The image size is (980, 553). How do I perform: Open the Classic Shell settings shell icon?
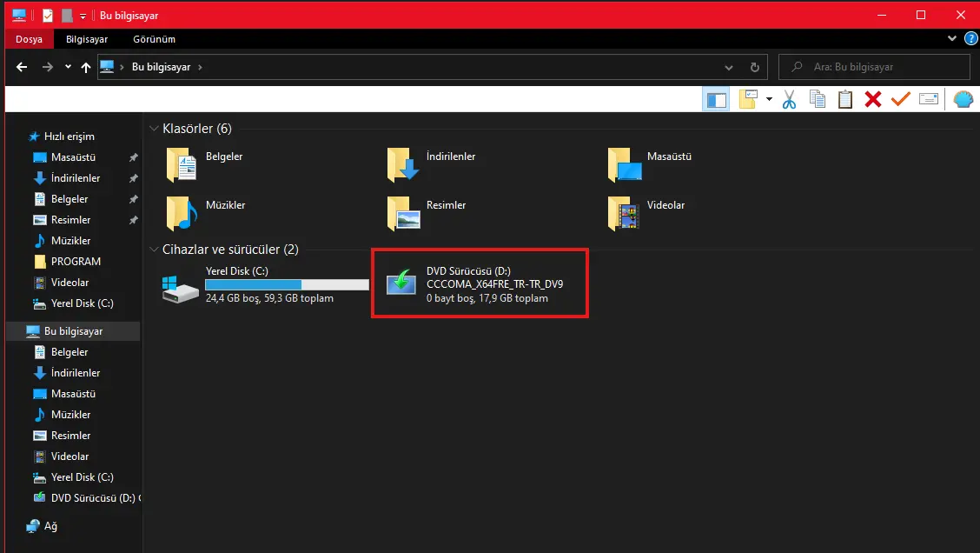coord(963,99)
